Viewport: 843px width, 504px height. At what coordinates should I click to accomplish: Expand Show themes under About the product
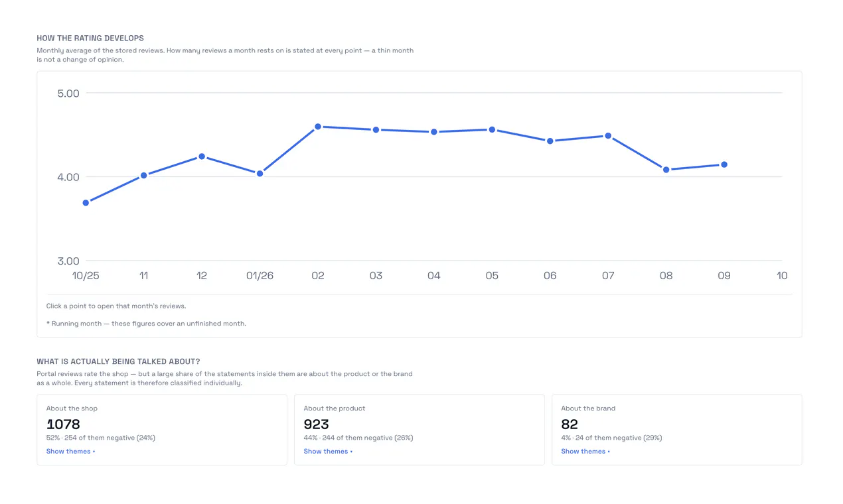[x=328, y=452]
